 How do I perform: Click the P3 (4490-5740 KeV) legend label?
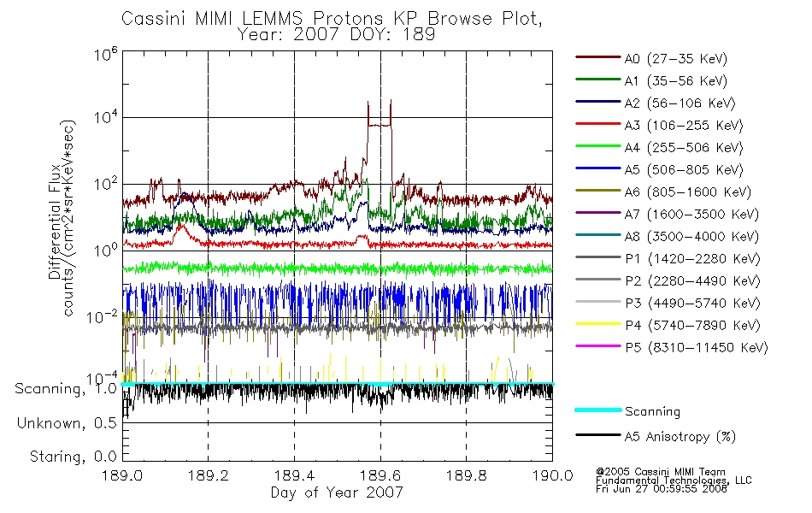pyautogui.click(x=692, y=304)
